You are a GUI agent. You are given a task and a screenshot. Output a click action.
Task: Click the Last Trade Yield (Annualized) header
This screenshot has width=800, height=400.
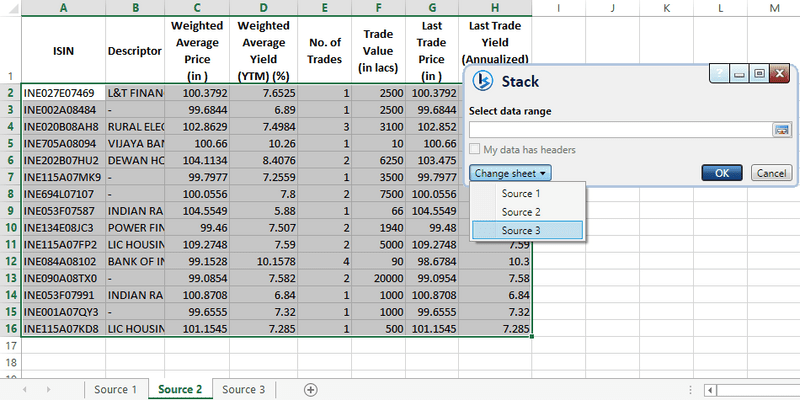495,42
